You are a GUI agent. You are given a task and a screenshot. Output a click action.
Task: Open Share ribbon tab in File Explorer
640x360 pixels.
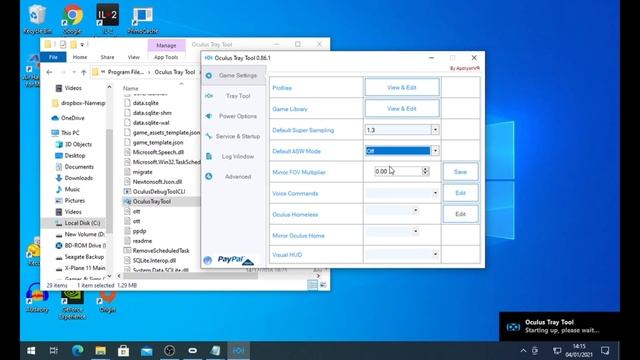click(x=107, y=57)
